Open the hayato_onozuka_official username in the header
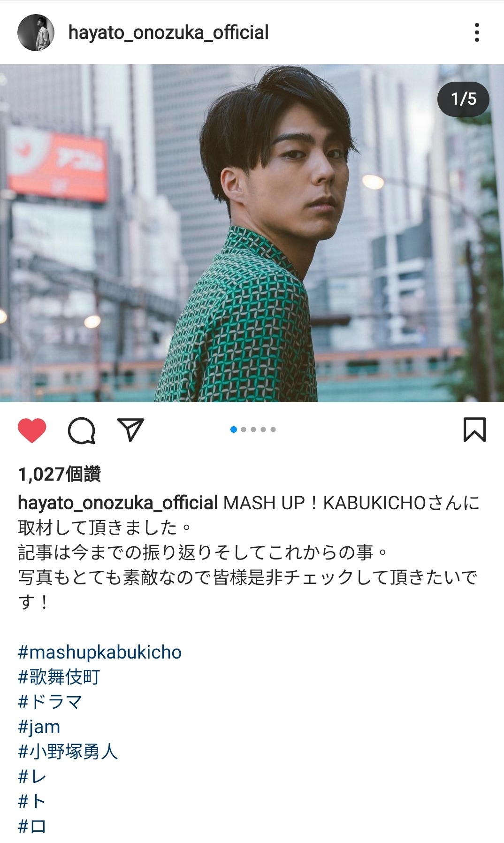Viewport: 504px width, 843px height. pos(168,32)
